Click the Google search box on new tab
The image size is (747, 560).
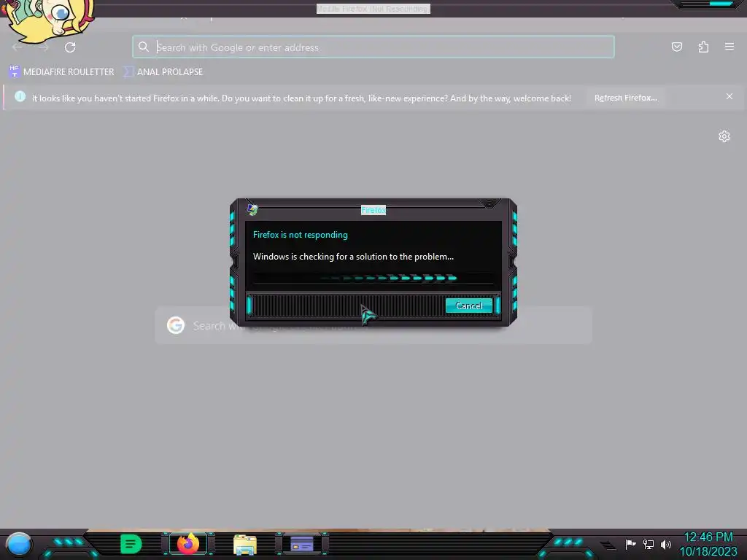373,326
